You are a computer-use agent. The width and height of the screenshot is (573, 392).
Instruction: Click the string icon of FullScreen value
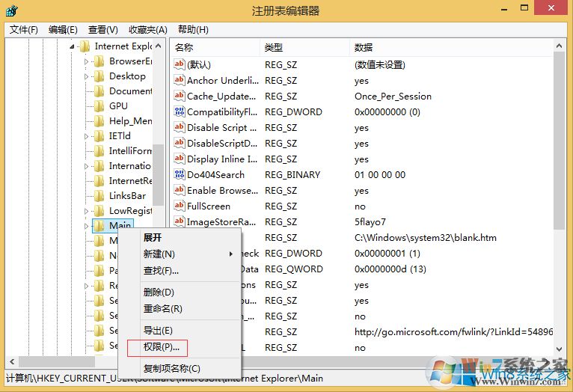tap(179, 206)
